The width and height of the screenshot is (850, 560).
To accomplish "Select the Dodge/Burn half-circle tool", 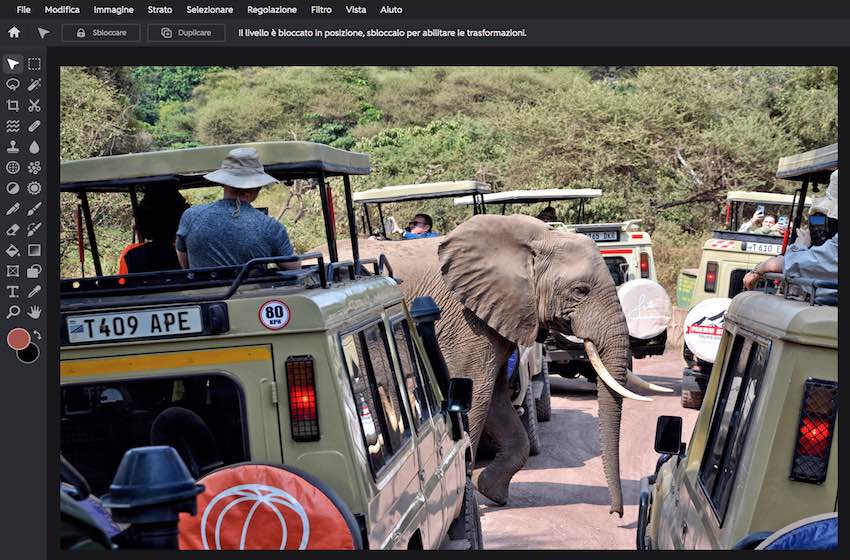I will click(x=12, y=188).
